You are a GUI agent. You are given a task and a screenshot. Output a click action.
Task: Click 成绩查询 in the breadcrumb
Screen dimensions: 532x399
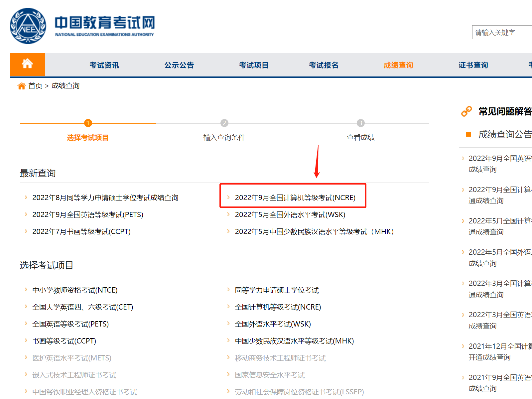click(x=66, y=86)
